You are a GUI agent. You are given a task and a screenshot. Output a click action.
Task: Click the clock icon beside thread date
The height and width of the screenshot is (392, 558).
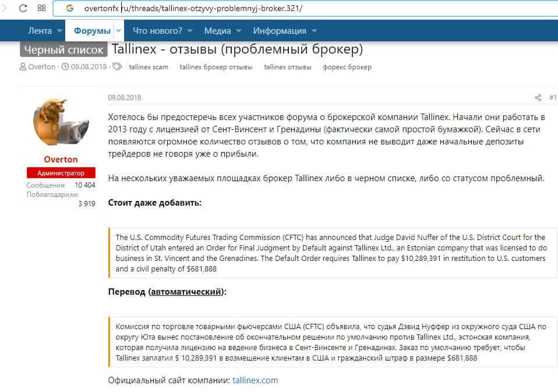click(x=65, y=66)
